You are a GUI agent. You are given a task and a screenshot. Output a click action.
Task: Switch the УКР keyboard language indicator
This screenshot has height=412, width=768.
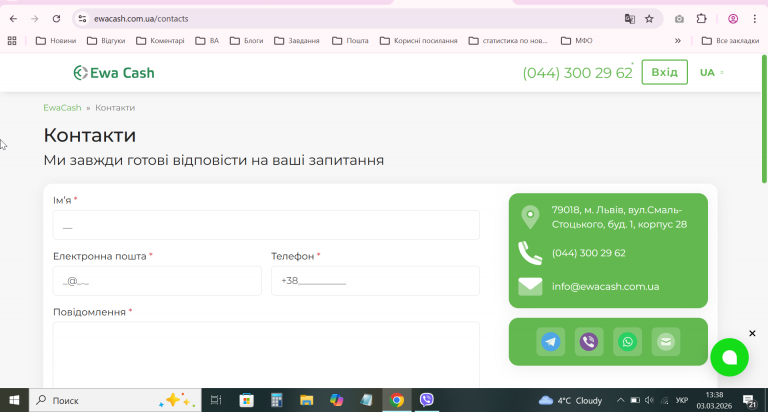pyautogui.click(x=682, y=400)
